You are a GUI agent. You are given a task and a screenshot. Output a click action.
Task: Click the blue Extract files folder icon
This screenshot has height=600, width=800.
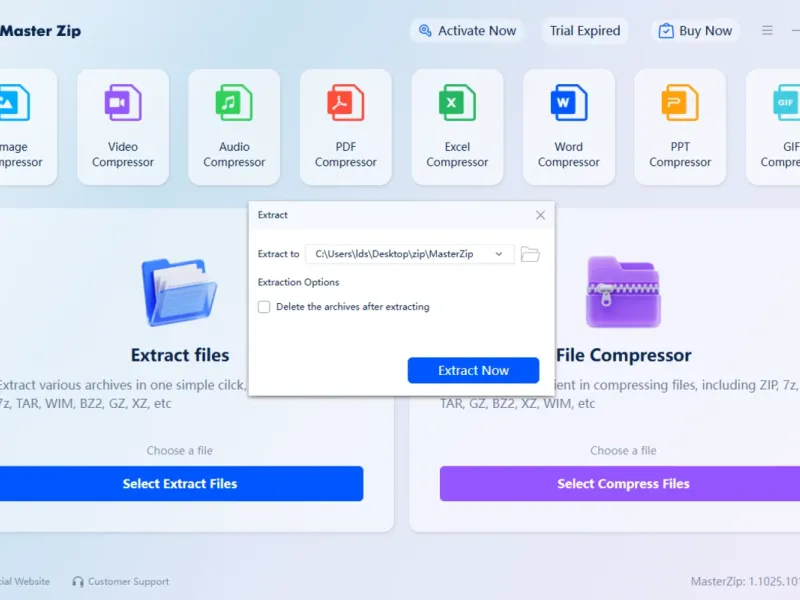179,292
